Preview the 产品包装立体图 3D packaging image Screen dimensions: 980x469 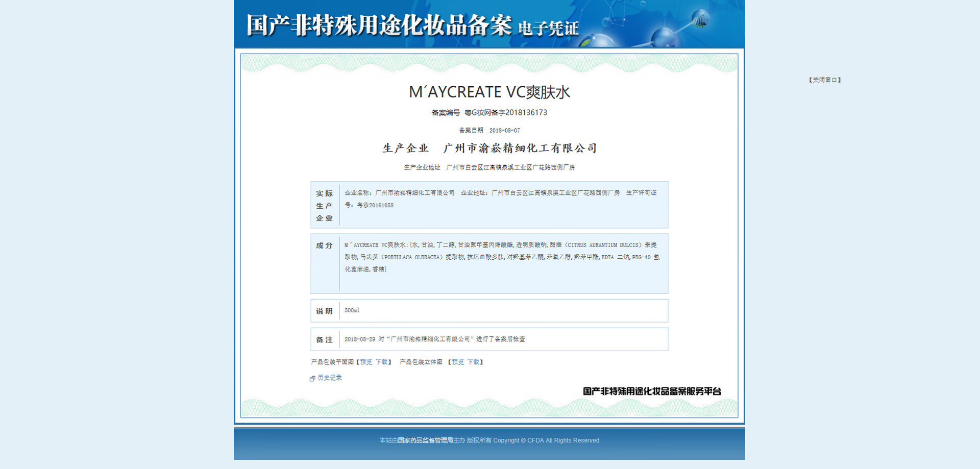(x=458, y=362)
